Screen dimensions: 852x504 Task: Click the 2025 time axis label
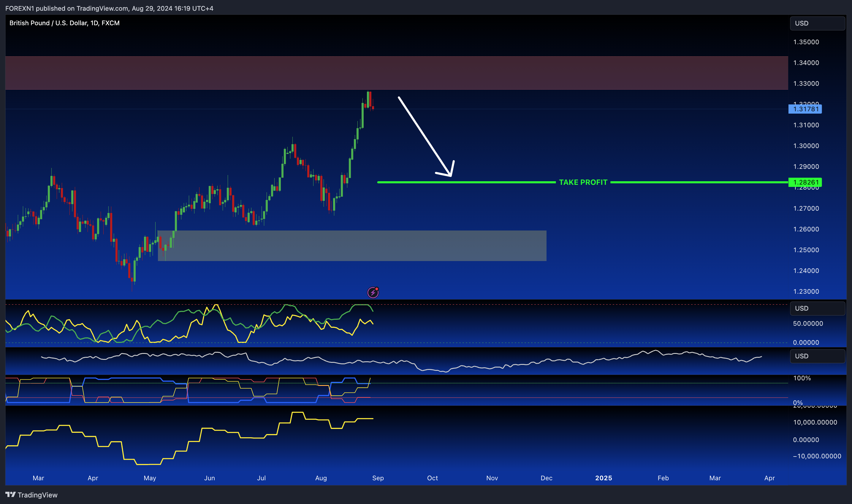pyautogui.click(x=603, y=478)
